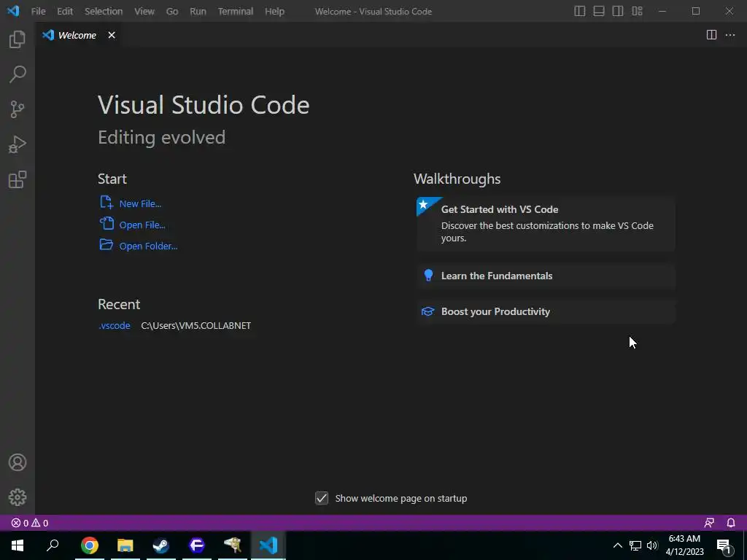Screen dimensions: 747x560
Task: Open the Terminal menu
Action: point(236,11)
